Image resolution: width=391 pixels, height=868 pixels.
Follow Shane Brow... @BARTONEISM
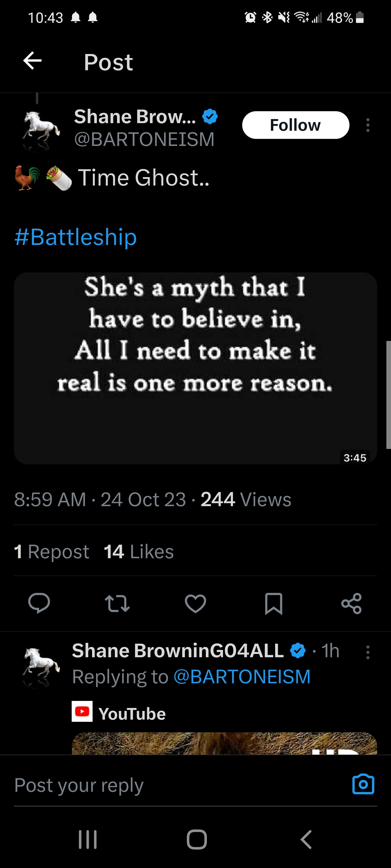click(x=295, y=125)
